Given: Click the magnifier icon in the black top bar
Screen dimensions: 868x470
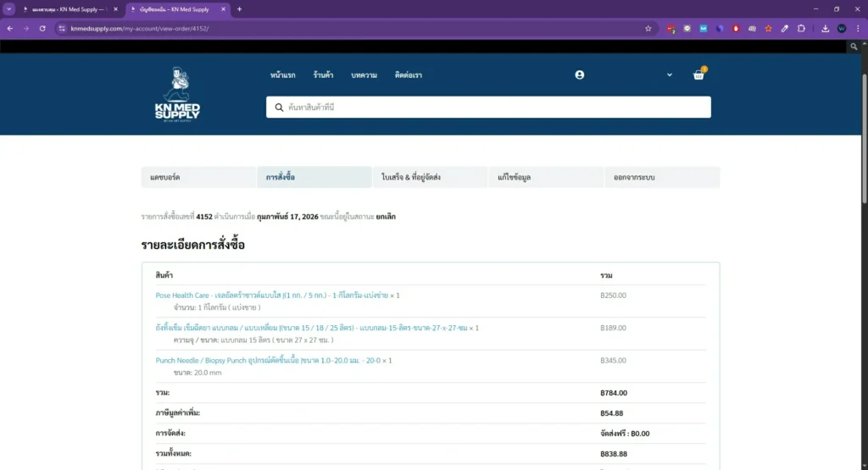Looking at the screenshot, I should pyautogui.click(x=854, y=47).
